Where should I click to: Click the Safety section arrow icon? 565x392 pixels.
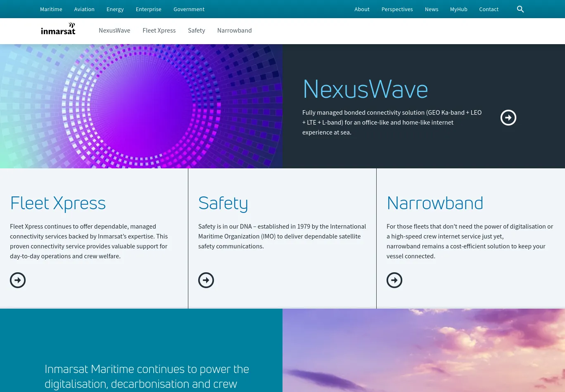point(206,280)
